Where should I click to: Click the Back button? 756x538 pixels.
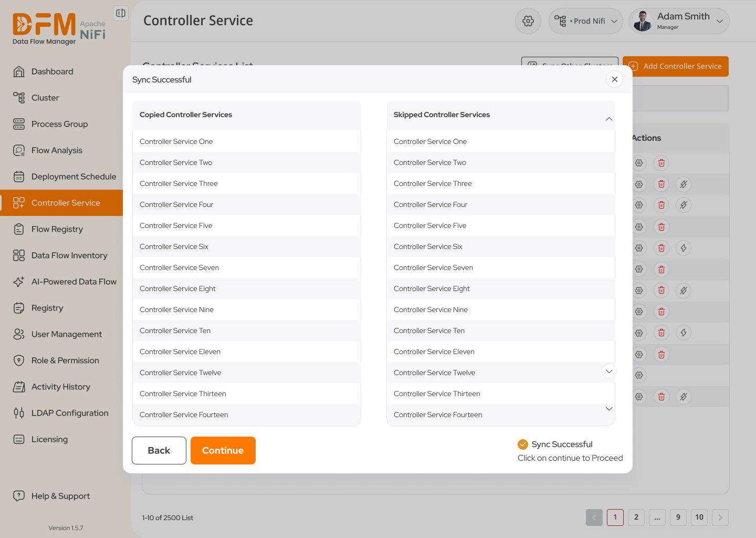(x=159, y=450)
